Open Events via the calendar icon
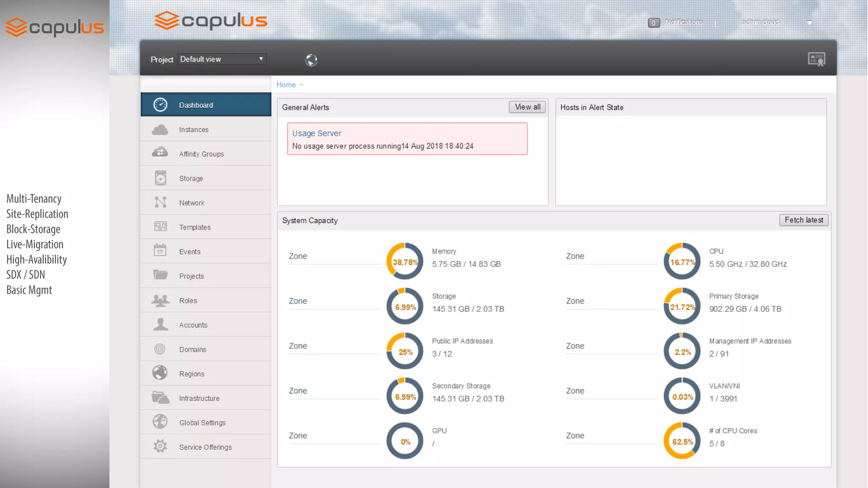868x488 pixels. coord(160,251)
